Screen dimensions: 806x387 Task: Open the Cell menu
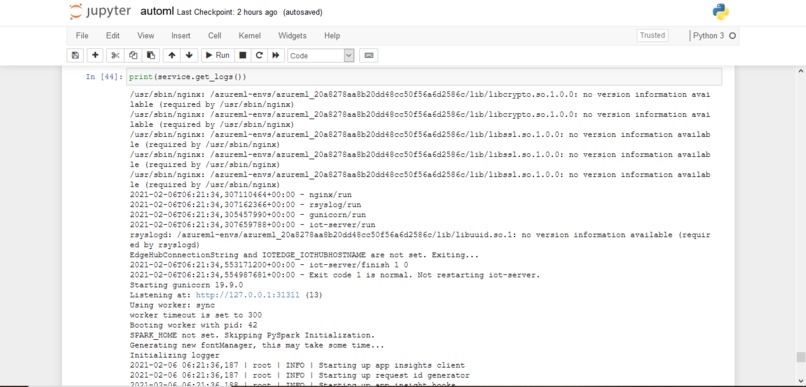pos(214,36)
